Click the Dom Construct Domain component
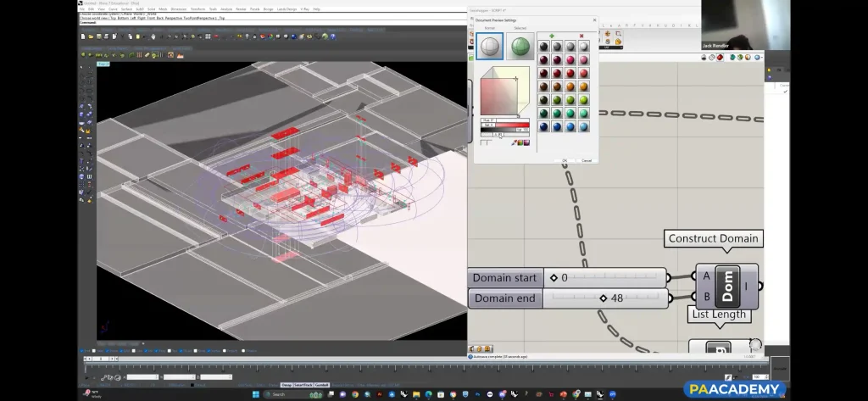 (726, 287)
